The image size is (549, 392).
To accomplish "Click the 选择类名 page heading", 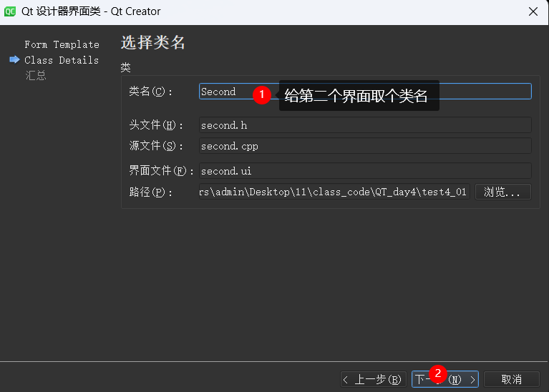I will click(153, 43).
